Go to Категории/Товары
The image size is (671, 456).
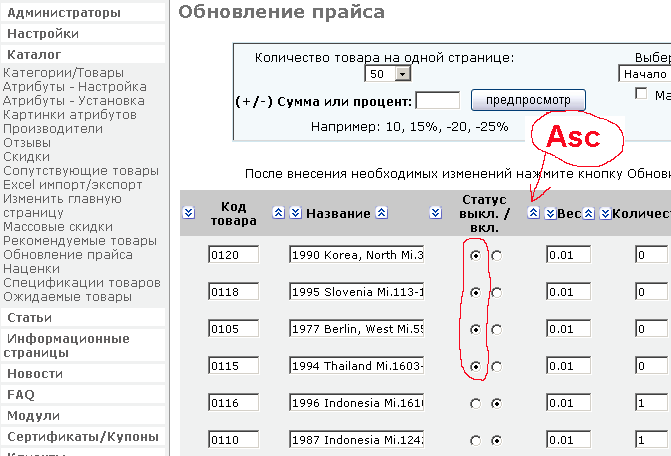(x=63, y=73)
